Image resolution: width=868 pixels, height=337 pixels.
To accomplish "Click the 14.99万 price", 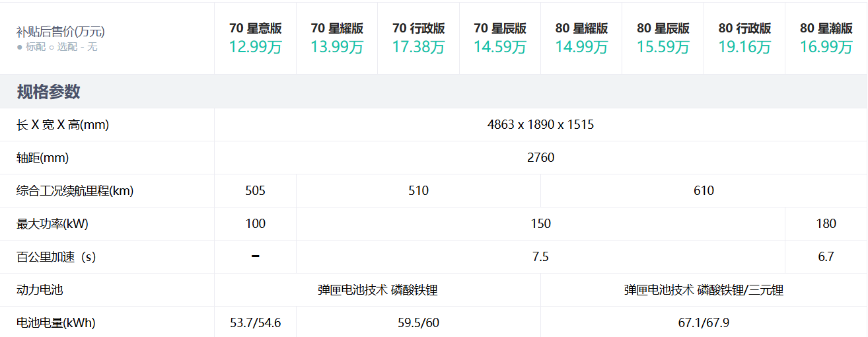I will 581,47.
